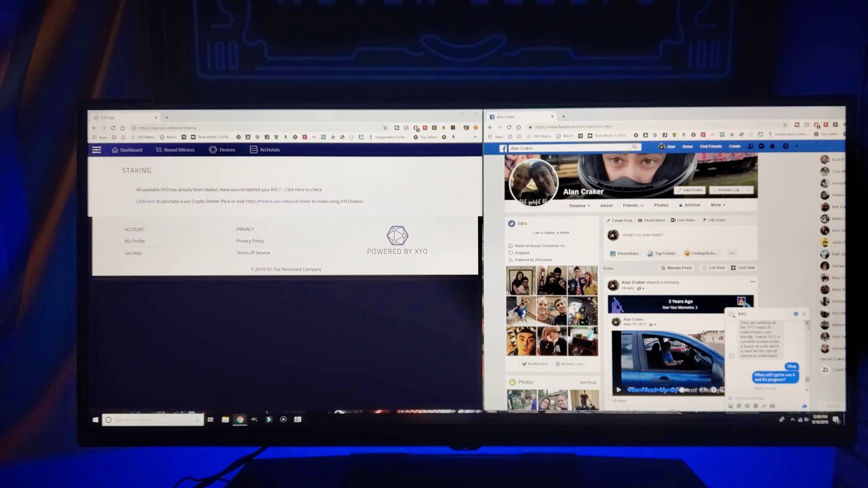Open the Friends profile tab

point(632,205)
